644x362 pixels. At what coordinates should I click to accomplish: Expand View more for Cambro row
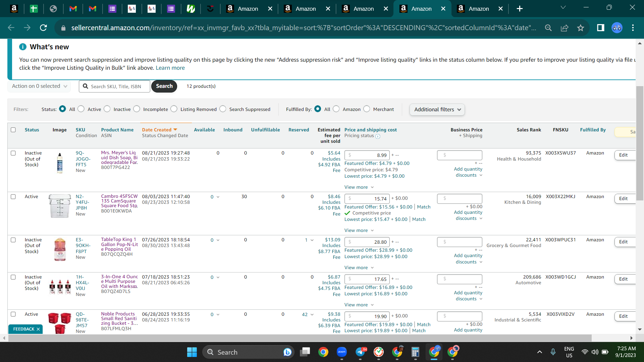(x=359, y=230)
